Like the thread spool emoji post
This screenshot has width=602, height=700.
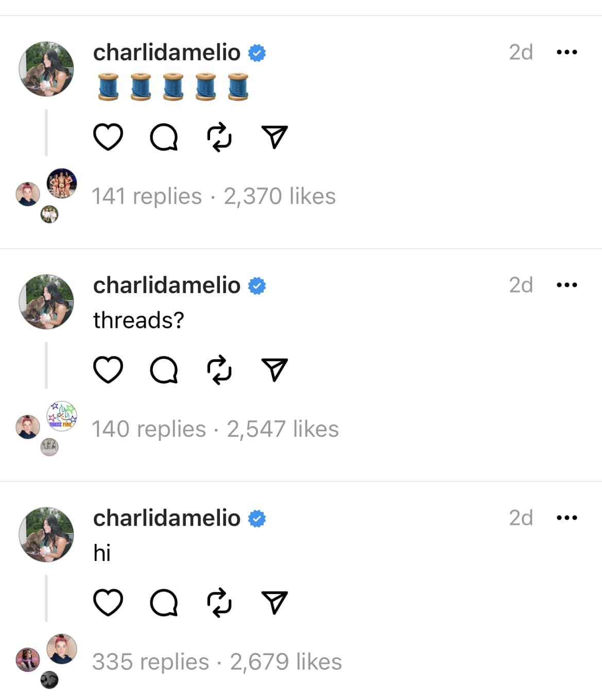click(x=108, y=136)
